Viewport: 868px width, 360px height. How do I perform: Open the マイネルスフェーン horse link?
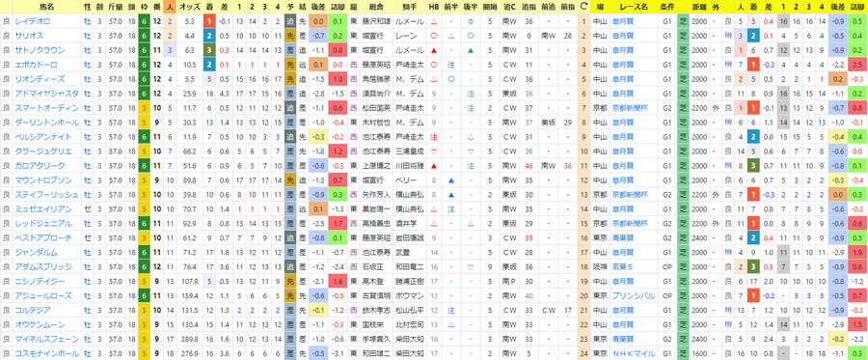tap(47, 339)
